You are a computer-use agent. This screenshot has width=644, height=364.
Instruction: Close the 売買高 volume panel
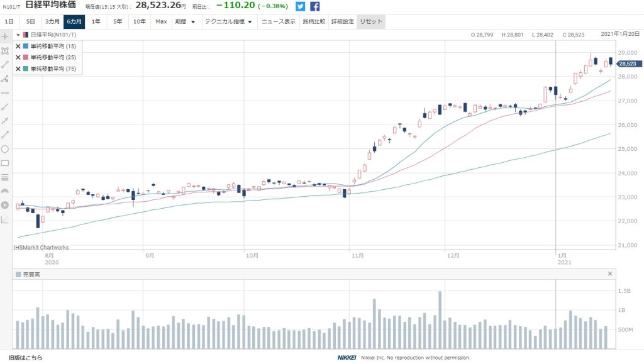pyautogui.click(x=609, y=274)
